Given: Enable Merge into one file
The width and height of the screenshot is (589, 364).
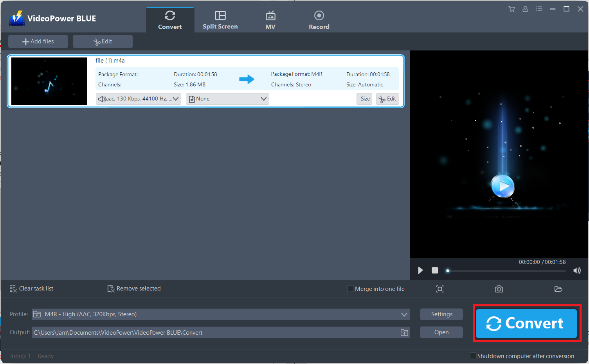Looking at the screenshot, I should (350, 289).
